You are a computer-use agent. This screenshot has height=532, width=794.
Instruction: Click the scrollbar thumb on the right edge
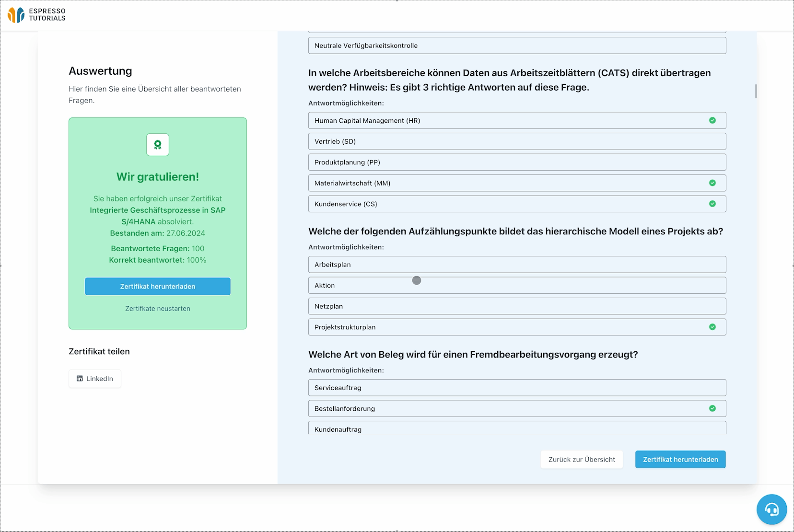click(x=756, y=91)
